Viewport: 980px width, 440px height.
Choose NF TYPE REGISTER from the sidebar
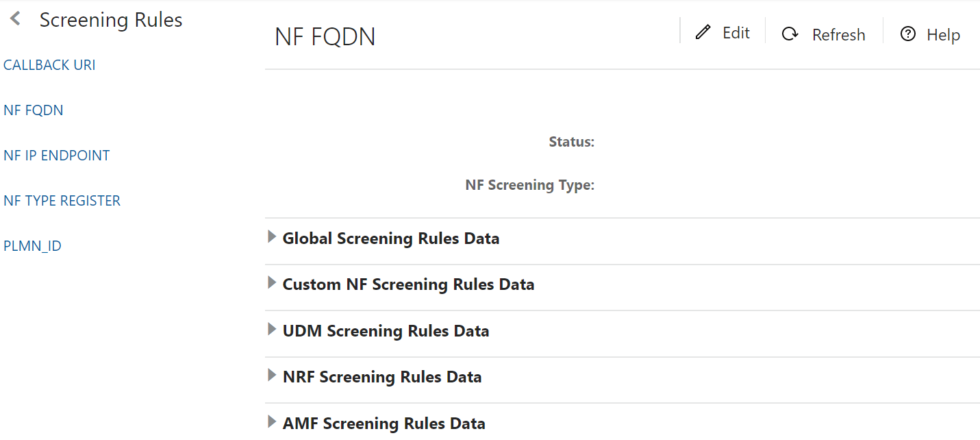pos(62,200)
